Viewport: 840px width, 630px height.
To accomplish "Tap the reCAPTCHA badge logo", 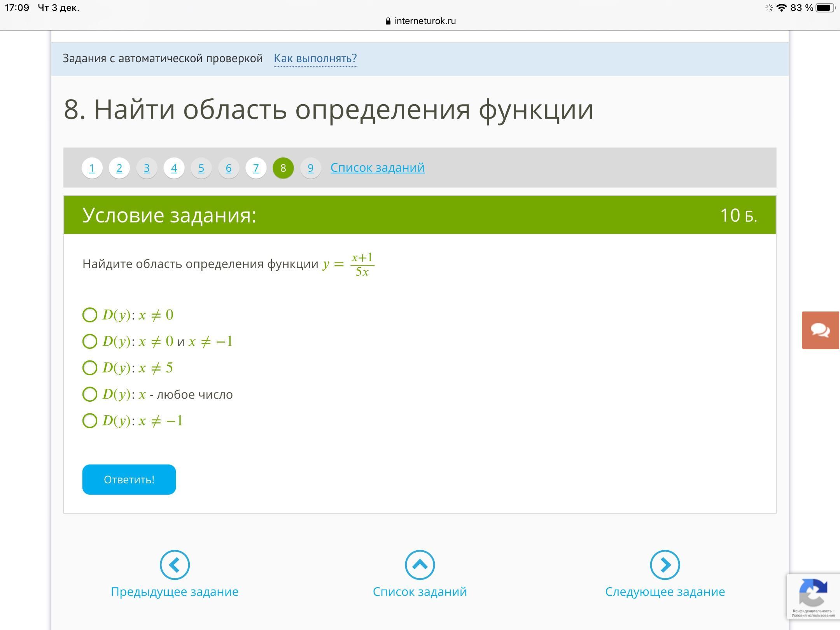I will 813,593.
